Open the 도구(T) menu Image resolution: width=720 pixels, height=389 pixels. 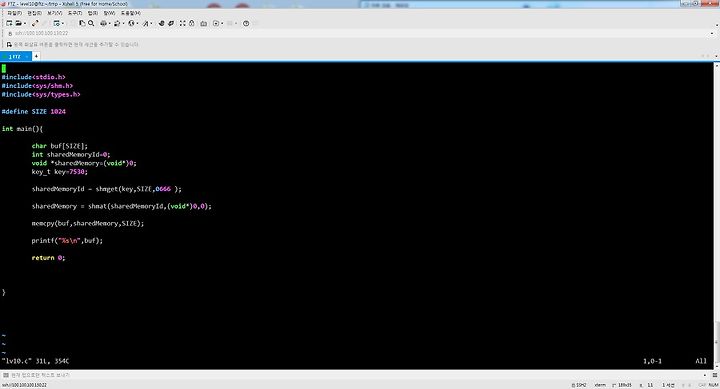[x=74, y=13]
